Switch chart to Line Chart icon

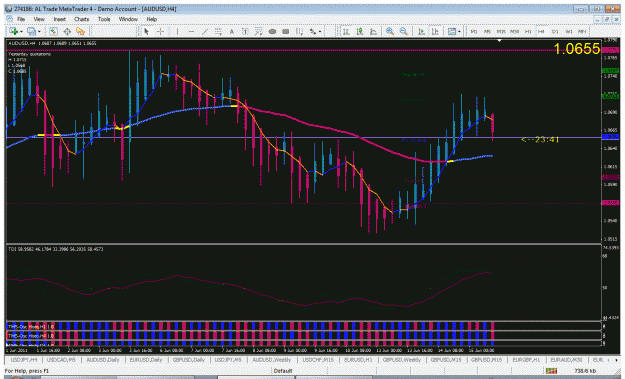(373, 31)
